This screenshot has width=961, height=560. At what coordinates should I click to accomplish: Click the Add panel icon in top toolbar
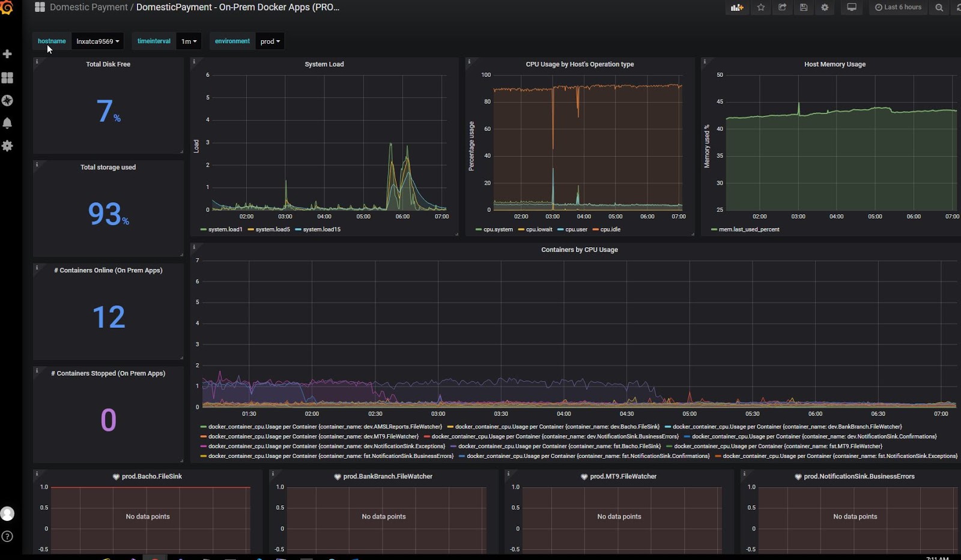click(738, 8)
